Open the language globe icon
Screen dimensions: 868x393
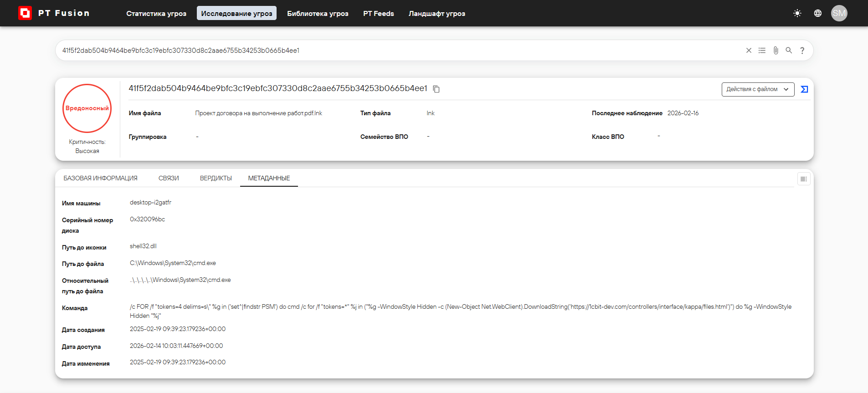818,13
